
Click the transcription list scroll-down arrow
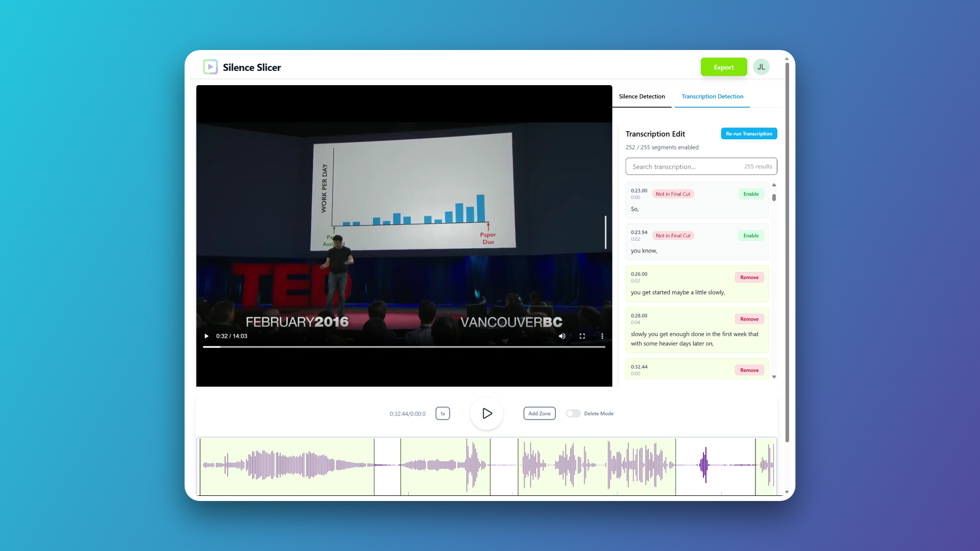click(x=774, y=377)
